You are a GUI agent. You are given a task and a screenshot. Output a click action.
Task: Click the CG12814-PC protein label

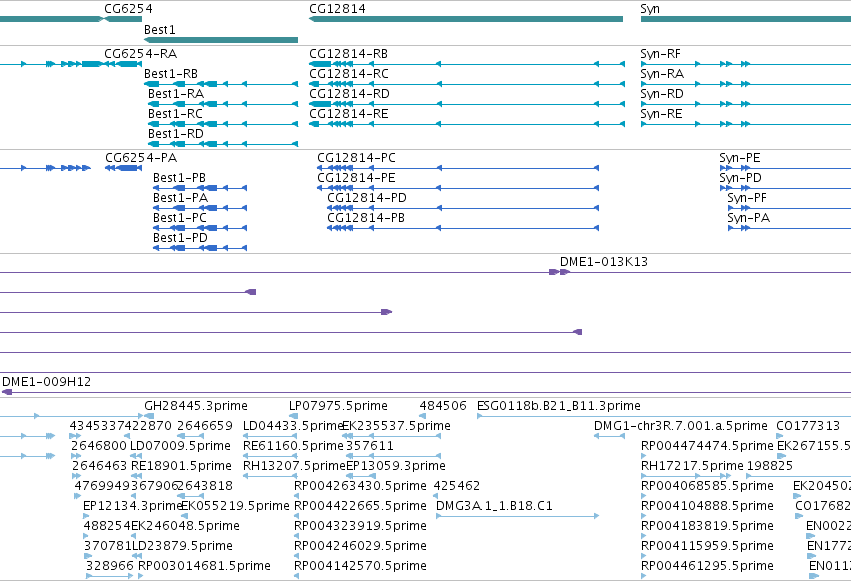tap(356, 158)
